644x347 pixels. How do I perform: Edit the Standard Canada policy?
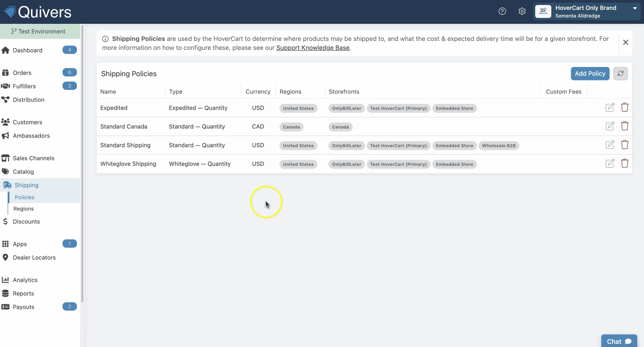pyautogui.click(x=610, y=126)
